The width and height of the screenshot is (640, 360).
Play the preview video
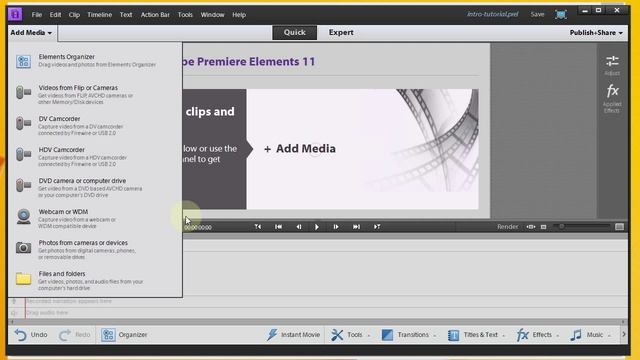tap(317, 227)
